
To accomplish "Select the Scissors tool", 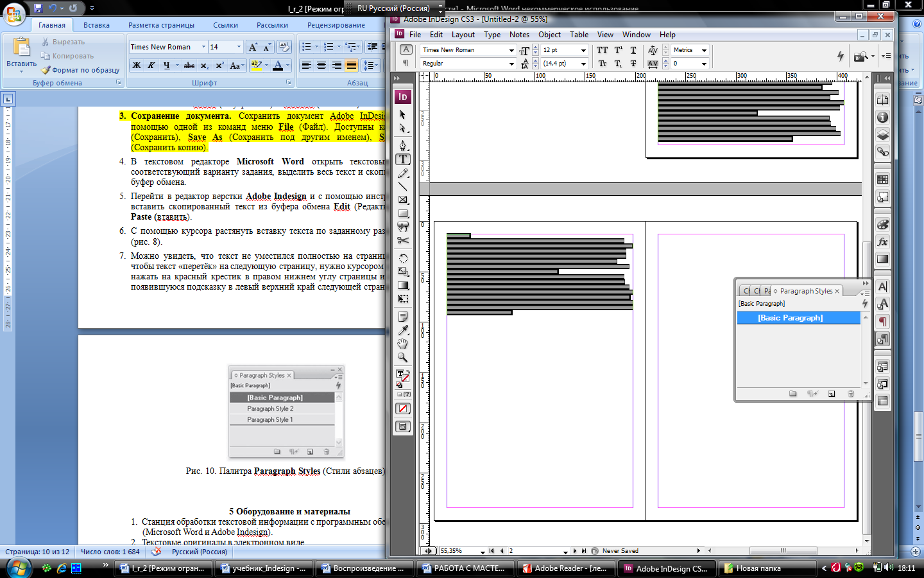I will (402, 240).
